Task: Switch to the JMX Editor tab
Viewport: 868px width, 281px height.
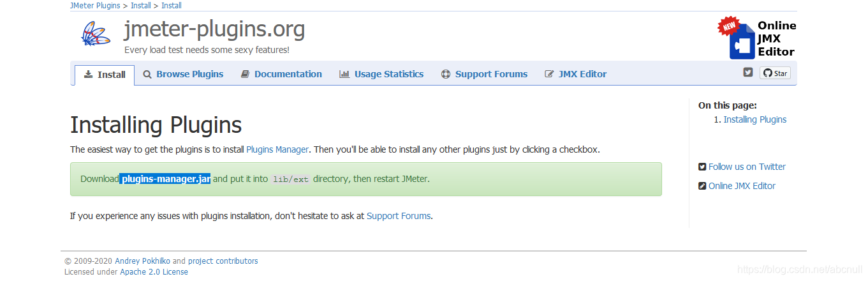Action: [575, 74]
